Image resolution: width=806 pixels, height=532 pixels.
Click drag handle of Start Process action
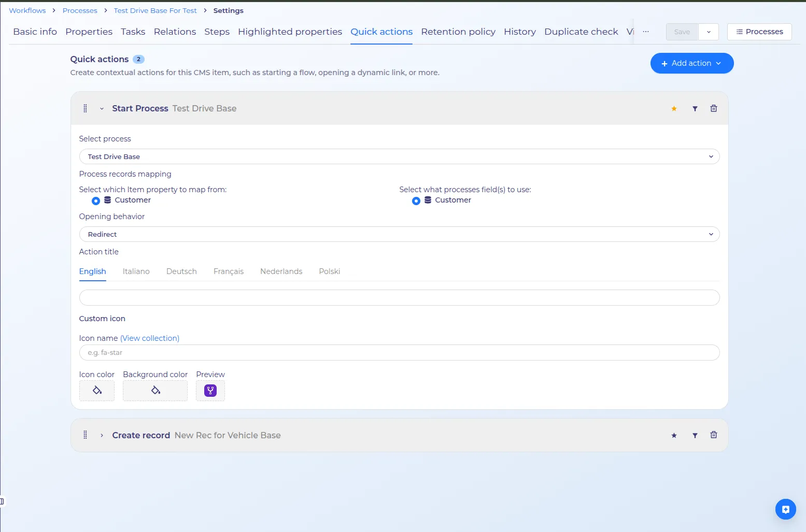[86, 108]
